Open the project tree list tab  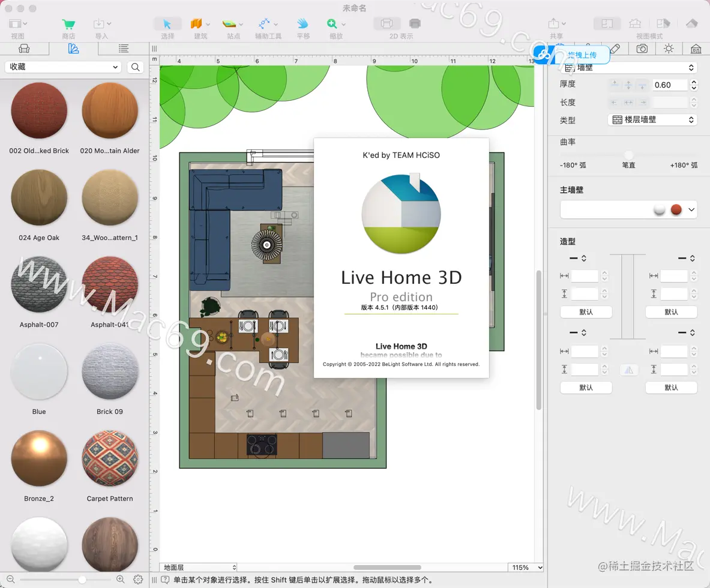tap(123, 49)
